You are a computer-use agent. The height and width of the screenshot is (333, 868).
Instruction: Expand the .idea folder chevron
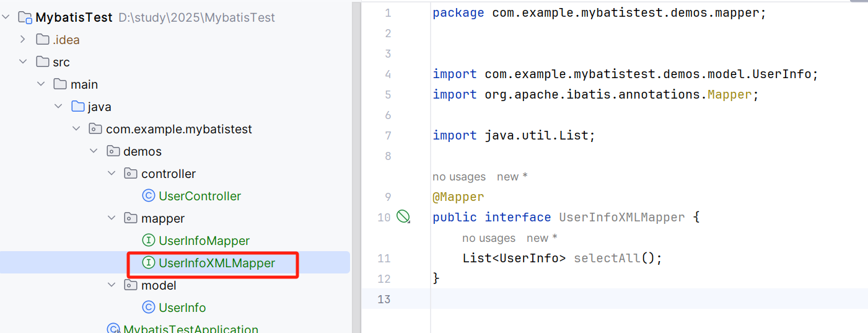click(x=23, y=40)
